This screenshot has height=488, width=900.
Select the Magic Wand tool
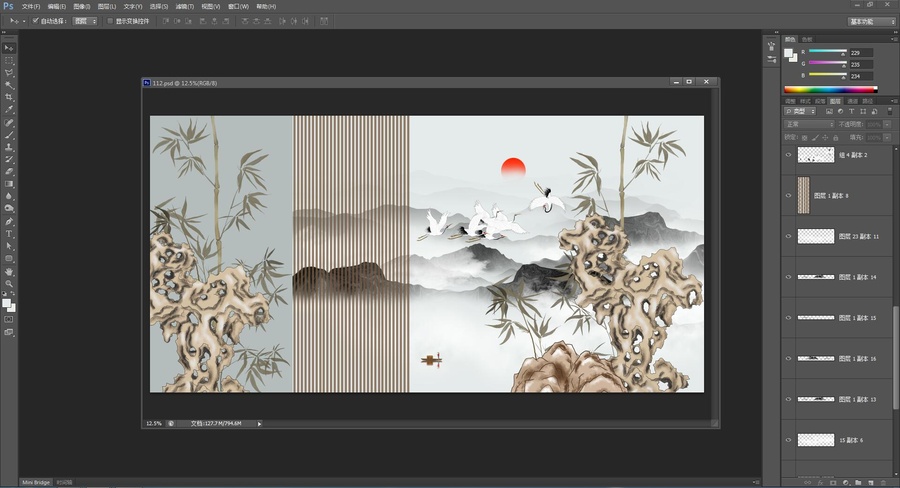pyautogui.click(x=9, y=86)
